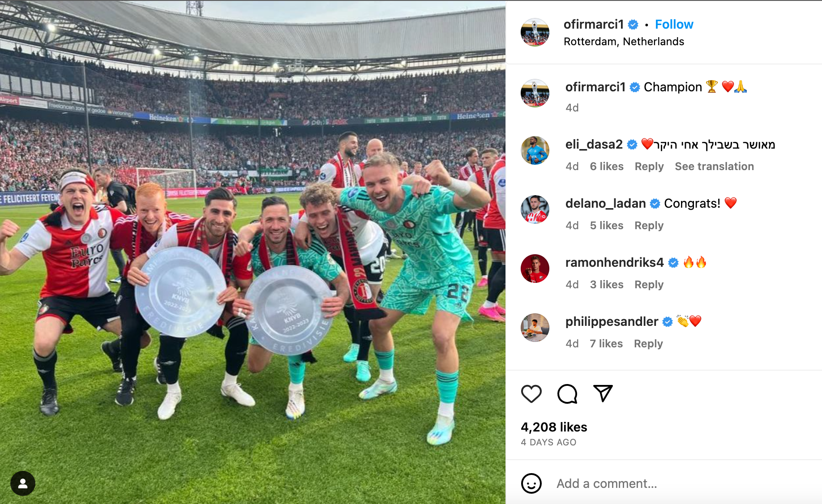Reply to eli_dasa2's comment
822x504 pixels.
tap(649, 167)
